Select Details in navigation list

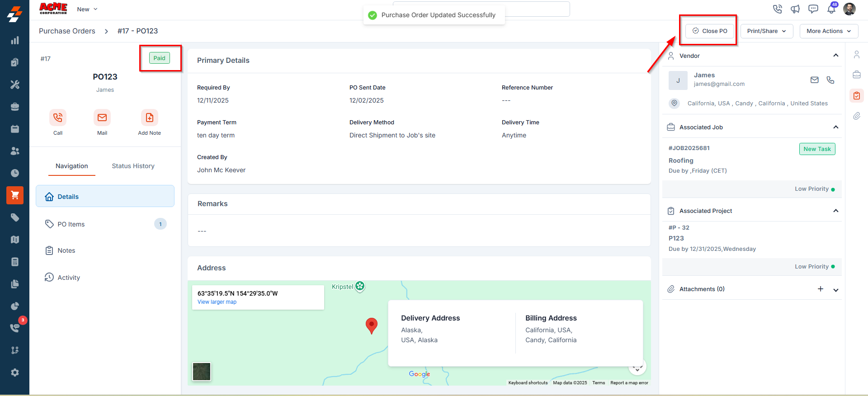105,196
